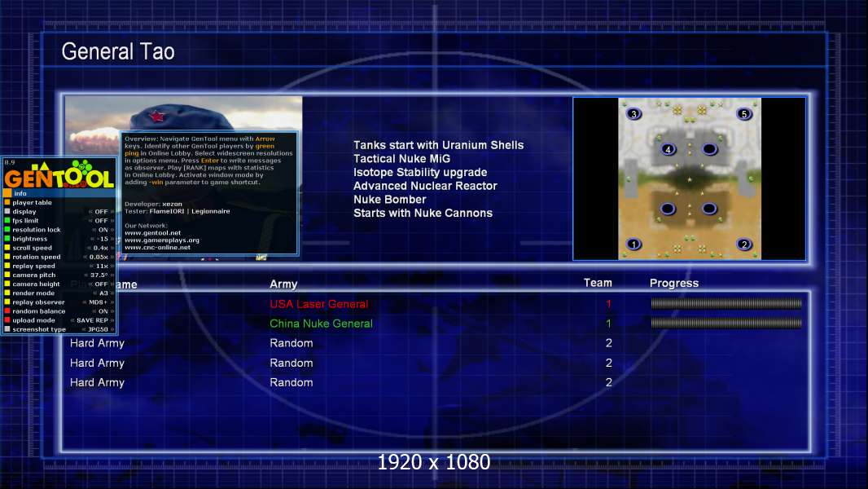Screen dimensions: 868x489
Task: Select the upload mode menu label
Action: pos(33,320)
